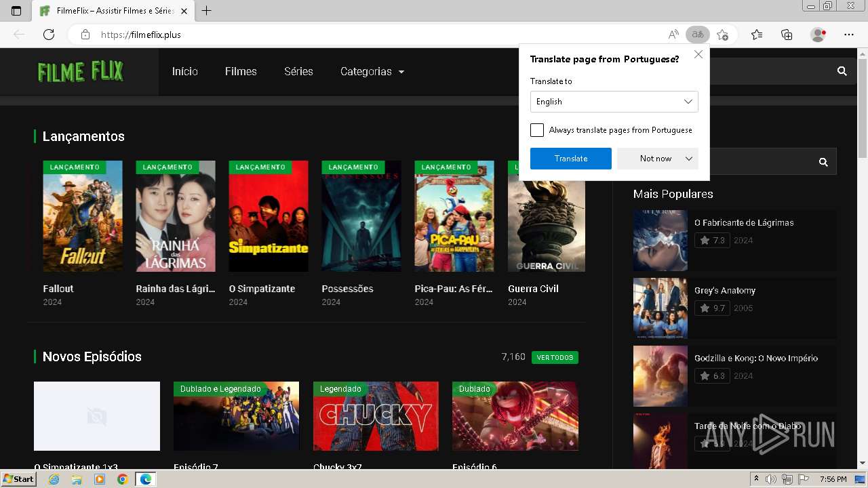Add page to favorites star icon
The width and height of the screenshot is (868, 488).
[x=722, y=35]
